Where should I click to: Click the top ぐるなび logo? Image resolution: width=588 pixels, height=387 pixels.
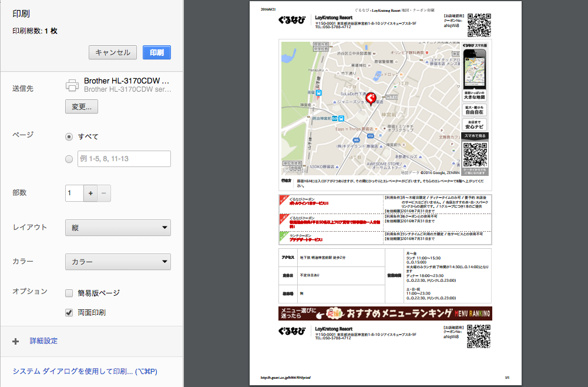click(x=292, y=20)
